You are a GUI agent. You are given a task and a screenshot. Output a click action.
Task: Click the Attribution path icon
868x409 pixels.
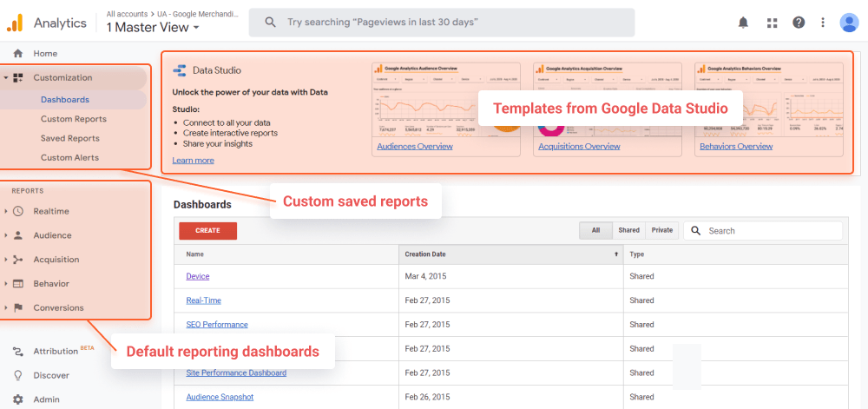click(x=18, y=352)
